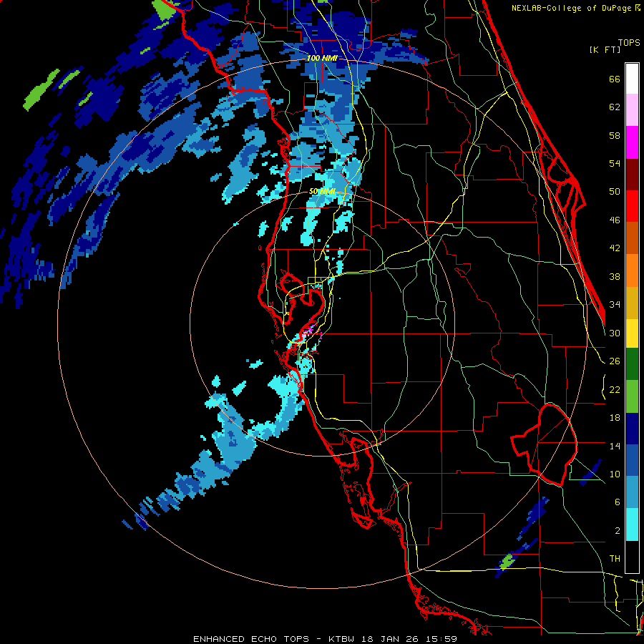Image resolution: width=644 pixels, height=644 pixels.
Task: Click the magenta echo pixels over Tampa Bay
Action: point(310,329)
